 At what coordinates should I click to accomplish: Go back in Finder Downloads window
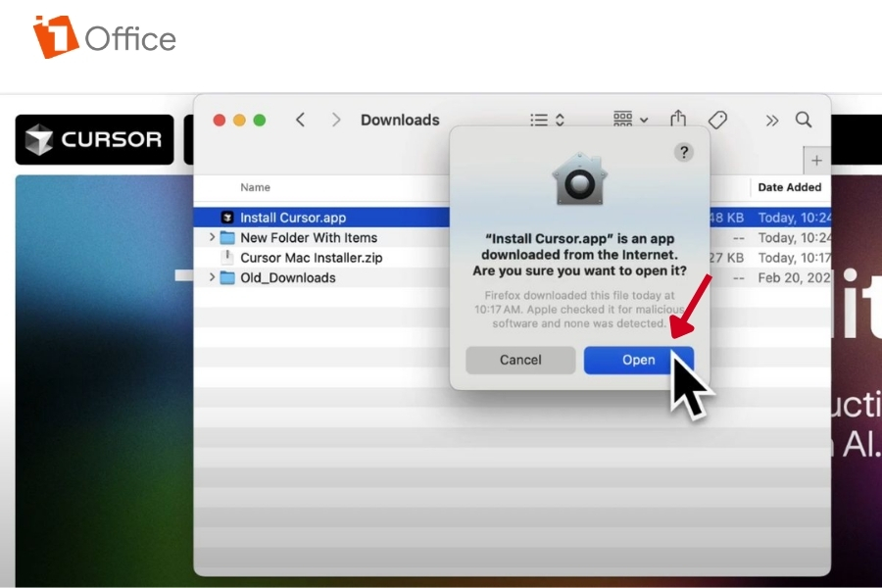click(301, 120)
